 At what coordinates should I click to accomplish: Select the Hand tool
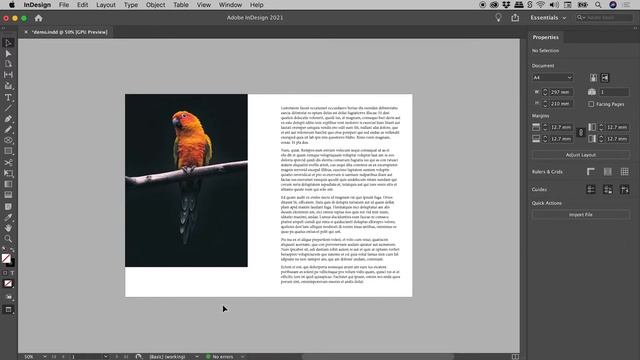[8, 228]
